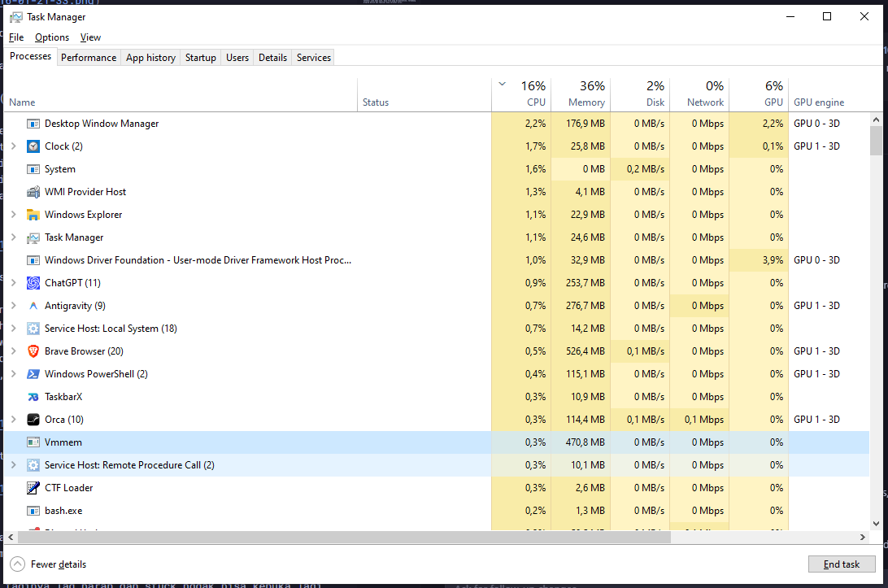Click the ChatGPT app icon
Image resolution: width=888 pixels, height=588 pixels.
click(x=33, y=283)
